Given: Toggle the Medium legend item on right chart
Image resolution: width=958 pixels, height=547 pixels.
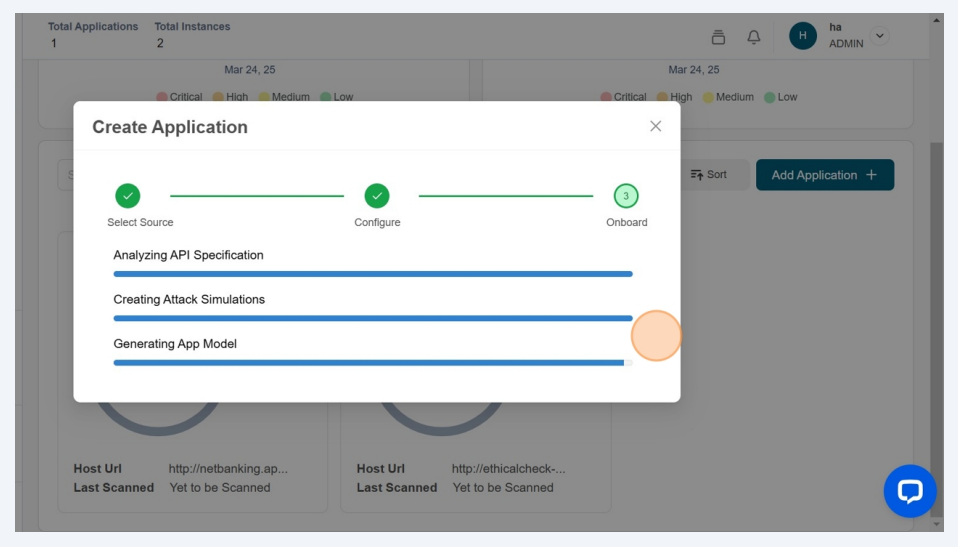Looking at the screenshot, I should [728, 97].
